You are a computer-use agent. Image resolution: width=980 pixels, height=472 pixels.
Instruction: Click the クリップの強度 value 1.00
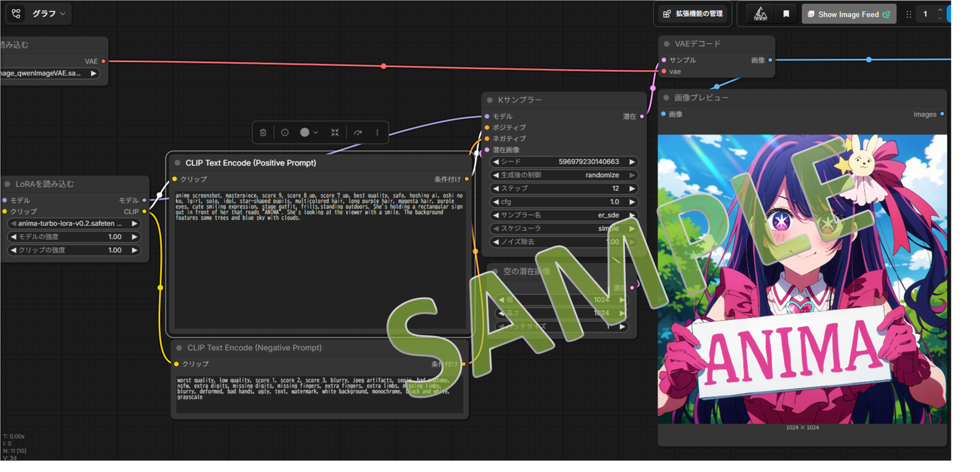115,250
